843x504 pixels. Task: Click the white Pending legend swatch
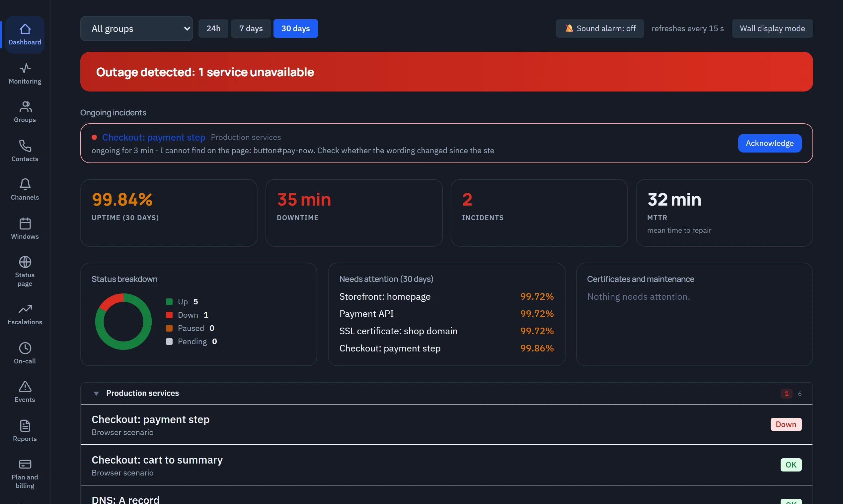point(169,341)
